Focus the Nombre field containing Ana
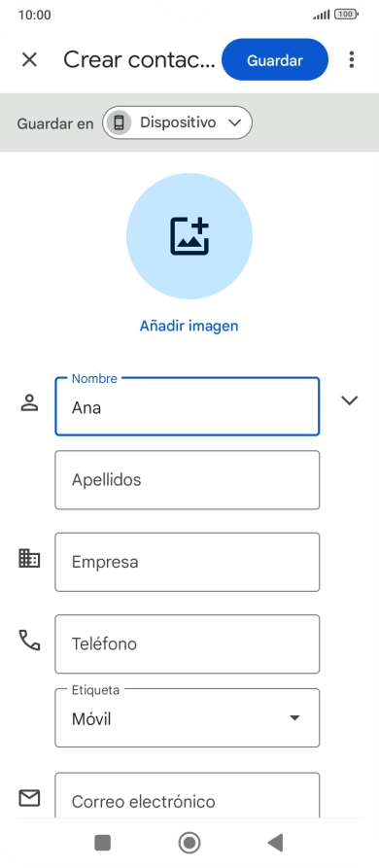The image size is (379, 868). click(187, 406)
